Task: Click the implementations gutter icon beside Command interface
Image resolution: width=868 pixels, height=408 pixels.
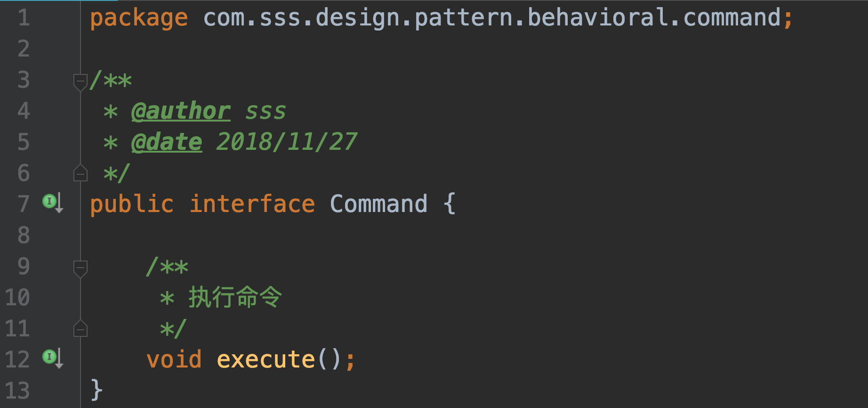Action: tap(52, 203)
